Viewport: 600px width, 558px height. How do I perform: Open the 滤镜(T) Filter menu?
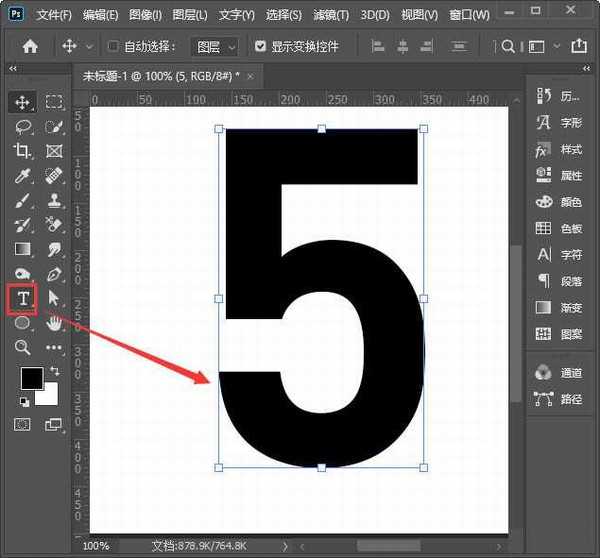coord(329,16)
